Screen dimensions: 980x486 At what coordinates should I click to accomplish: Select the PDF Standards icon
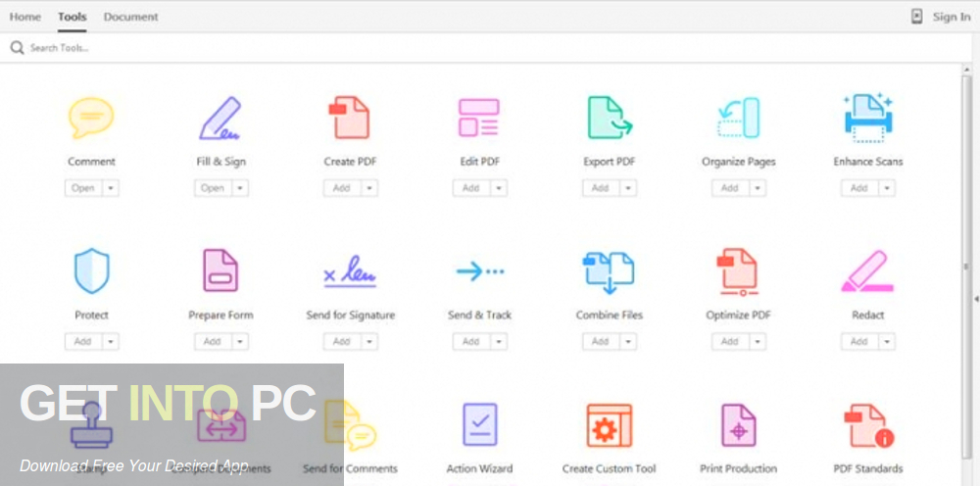pos(868,425)
